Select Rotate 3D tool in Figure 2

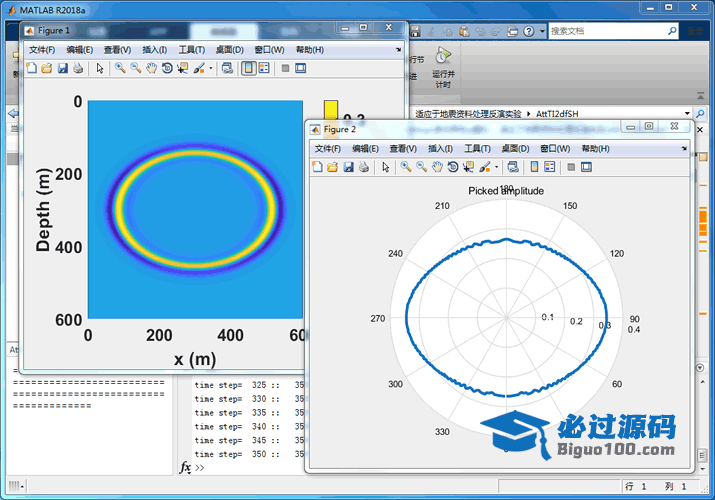point(452,167)
